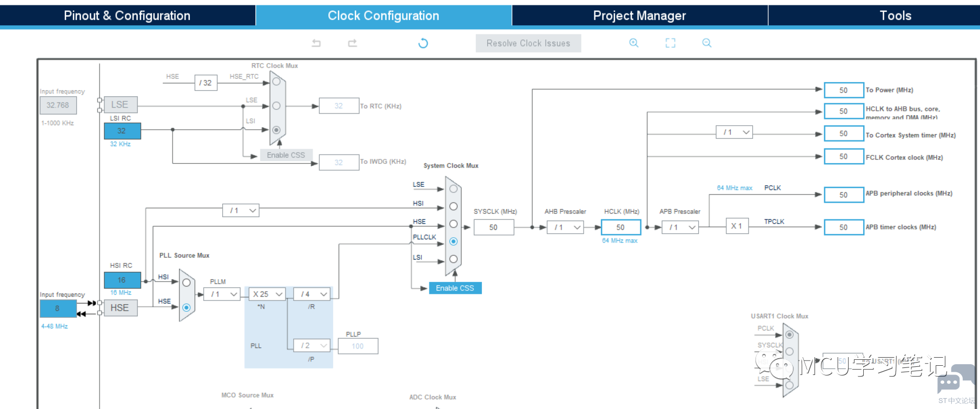Click the To RTC (KHz) value box
The image size is (980, 409).
[x=339, y=106]
